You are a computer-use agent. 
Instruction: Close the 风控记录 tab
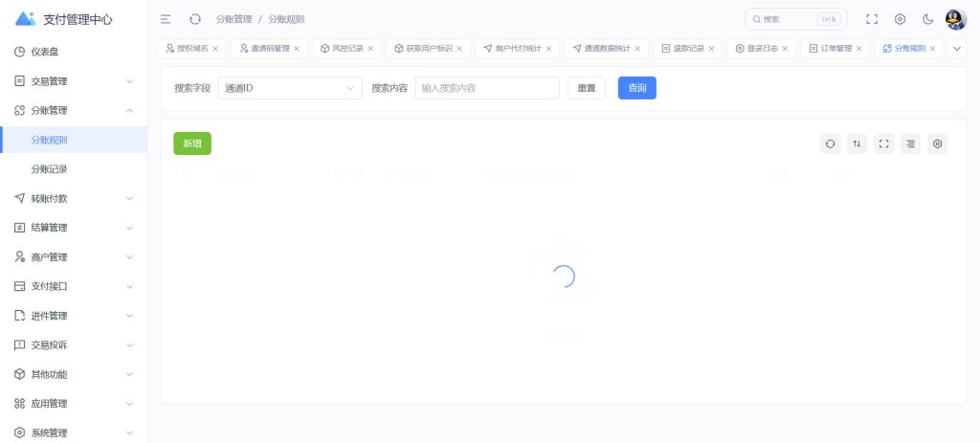coord(370,48)
